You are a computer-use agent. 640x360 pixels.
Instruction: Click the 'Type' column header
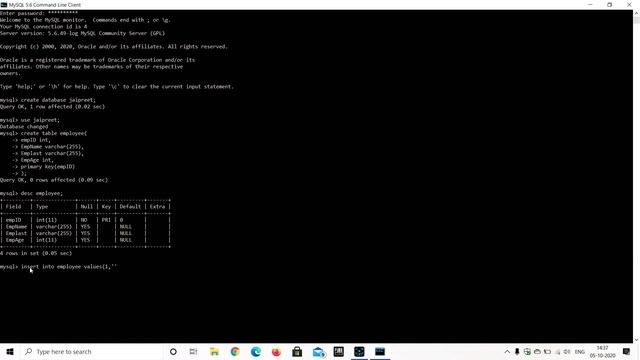(42, 207)
